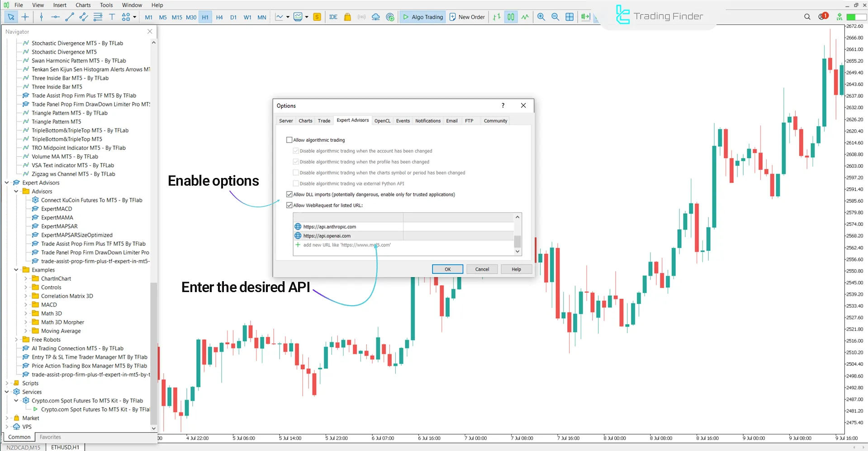Select the trendline drawing tool

click(69, 17)
